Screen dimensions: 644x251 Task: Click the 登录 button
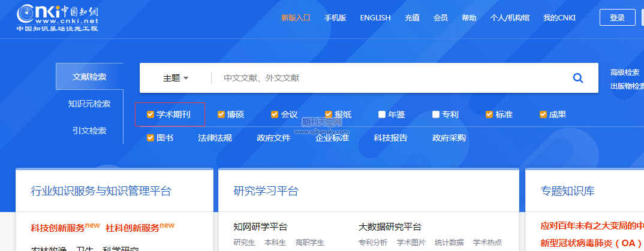click(x=617, y=17)
